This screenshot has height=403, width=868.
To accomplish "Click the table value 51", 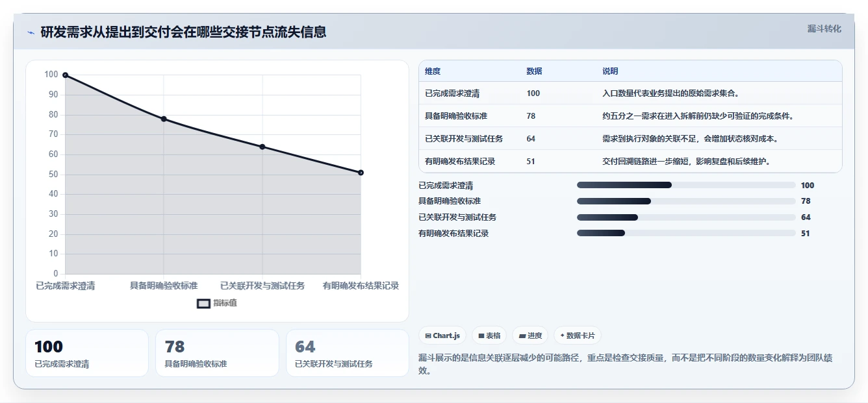I will tap(531, 162).
